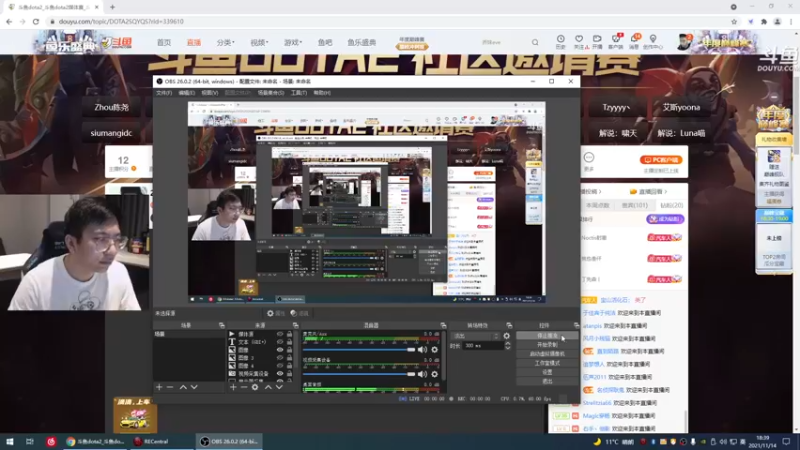
Task: Lock the 图像 source
Action: tap(289, 350)
